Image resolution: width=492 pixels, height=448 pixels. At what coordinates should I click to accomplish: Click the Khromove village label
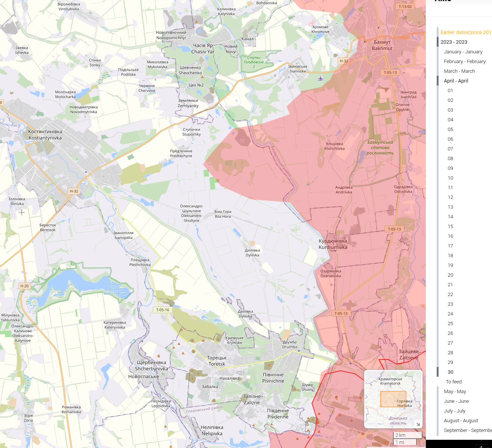pos(320,29)
